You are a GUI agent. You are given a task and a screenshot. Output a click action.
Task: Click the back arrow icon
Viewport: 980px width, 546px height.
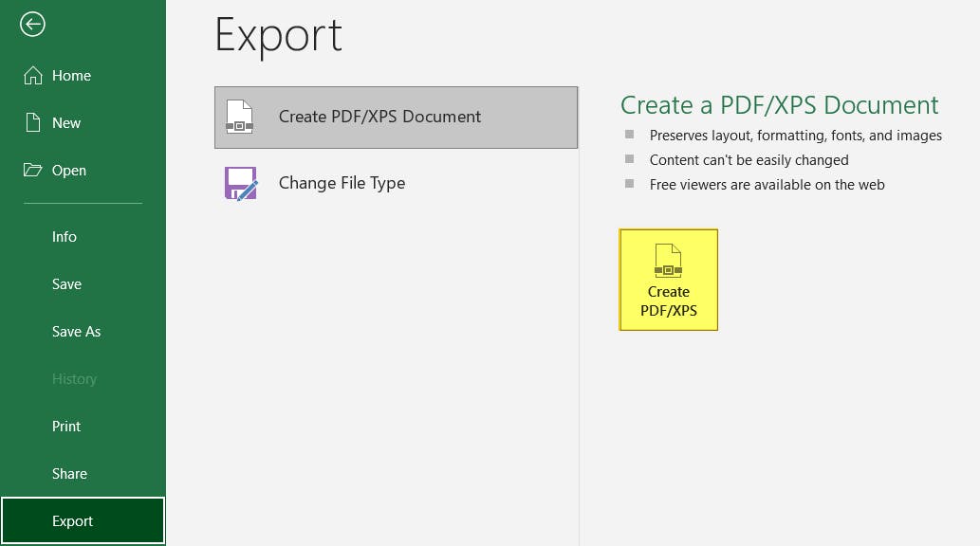point(32,25)
